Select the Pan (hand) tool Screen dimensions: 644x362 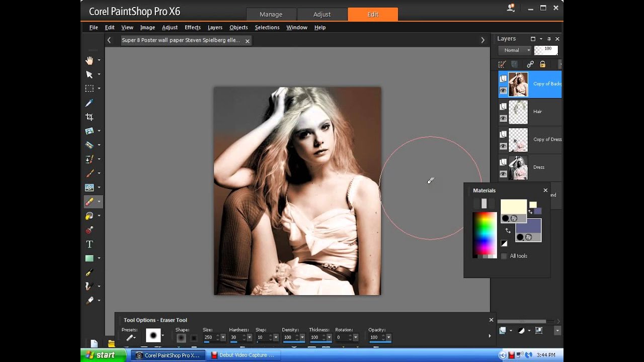pos(90,60)
